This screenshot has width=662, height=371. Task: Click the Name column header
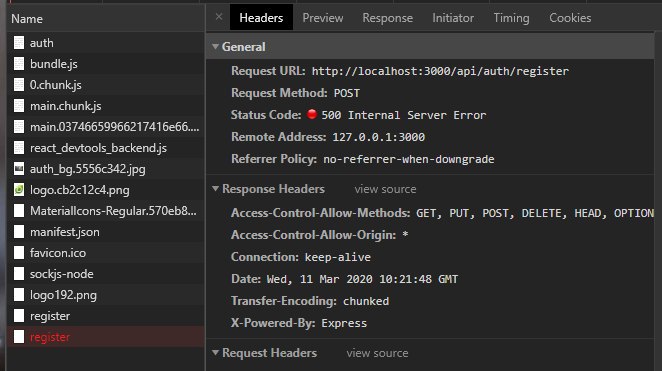click(x=106, y=19)
